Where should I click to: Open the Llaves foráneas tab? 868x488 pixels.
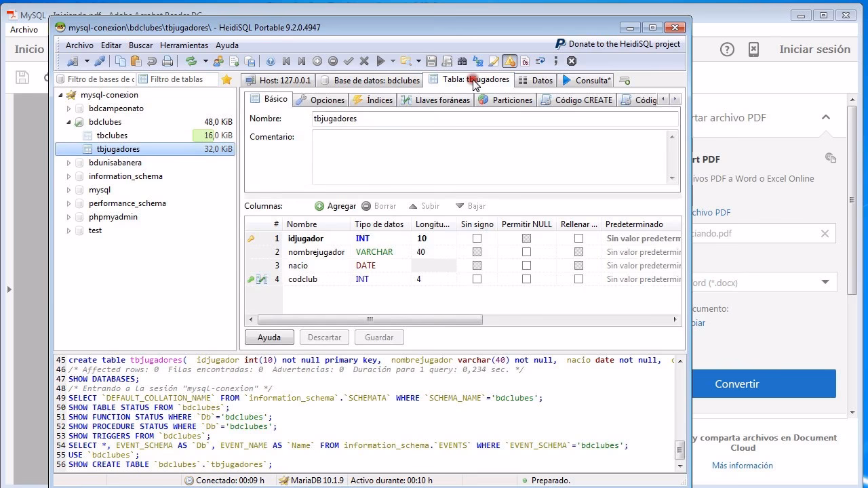(x=435, y=100)
